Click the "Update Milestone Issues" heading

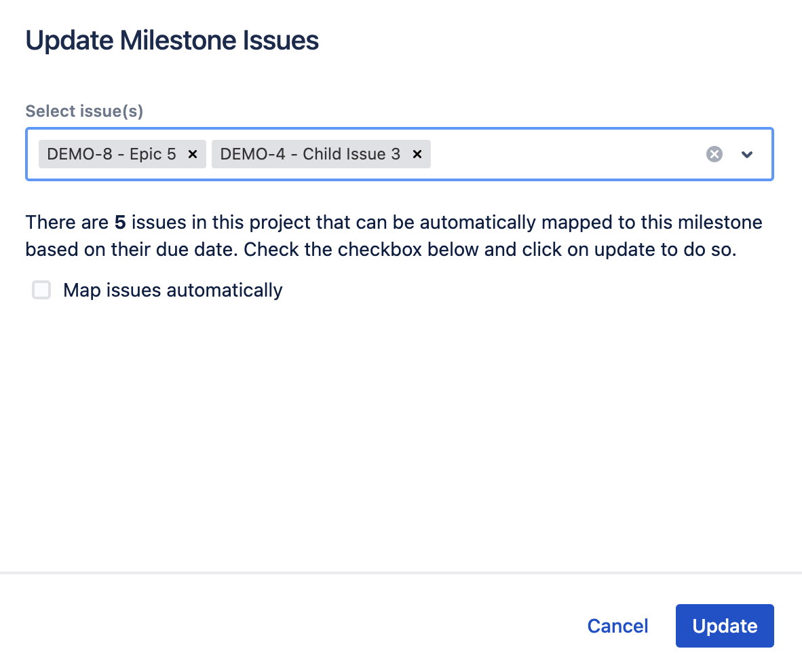(x=172, y=41)
